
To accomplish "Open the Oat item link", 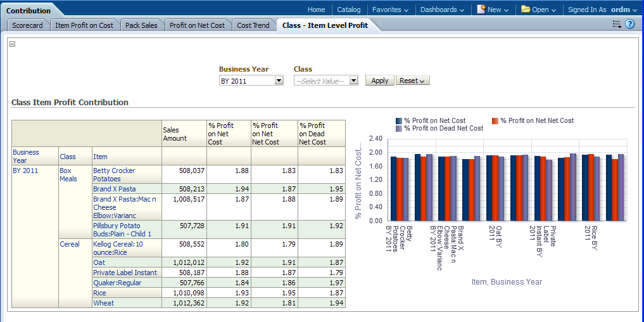I will click(x=99, y=262).
